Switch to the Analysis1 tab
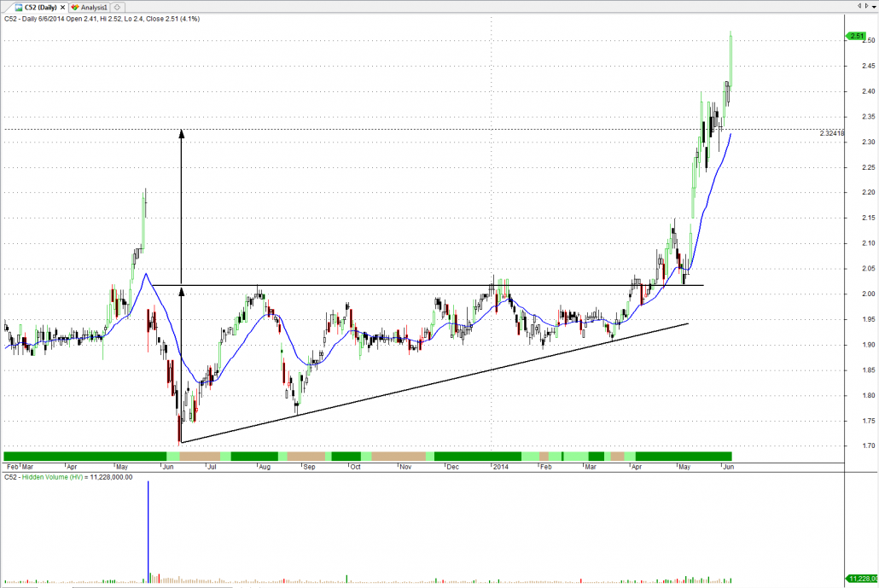Image resolution: width=879 pixels, height=588 pixels. coord(94,7)
